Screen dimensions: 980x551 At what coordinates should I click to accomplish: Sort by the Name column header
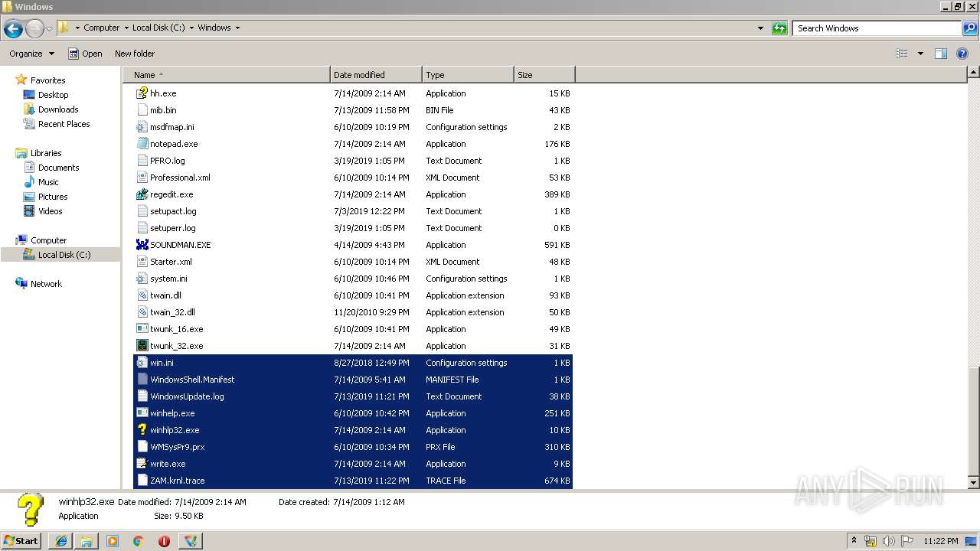click(x=226, y=75)
